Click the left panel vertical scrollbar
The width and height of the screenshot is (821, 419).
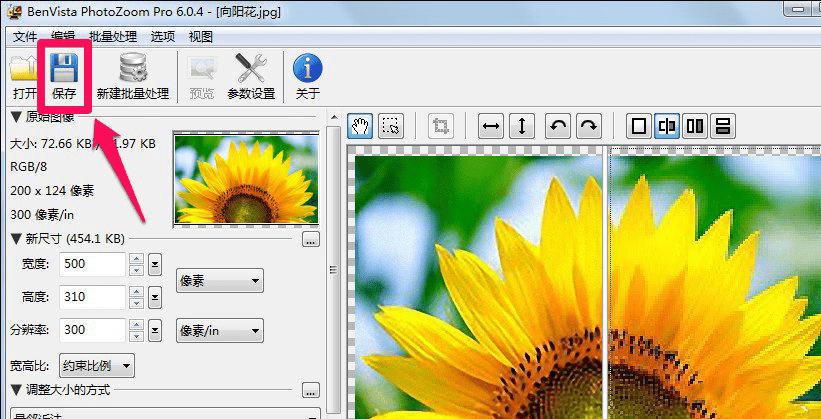coord(332,272)
